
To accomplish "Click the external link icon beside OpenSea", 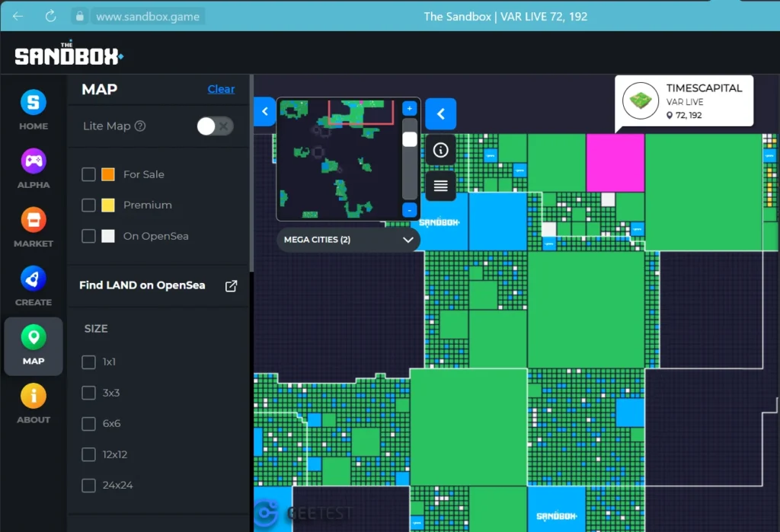I will pos(231,286).
